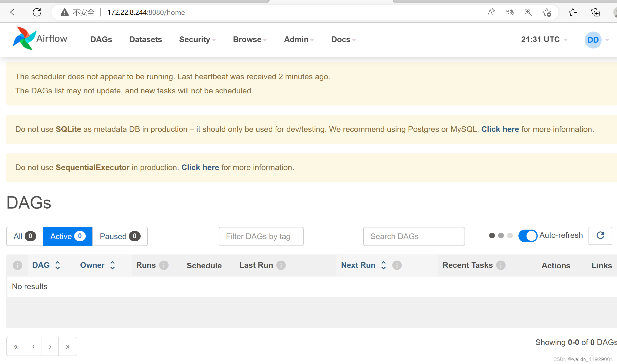Image resolution: width=617 pixels, height=364 pixels.
Task: Click the browser zoom magnifier icon
Action: click(528, 12)
